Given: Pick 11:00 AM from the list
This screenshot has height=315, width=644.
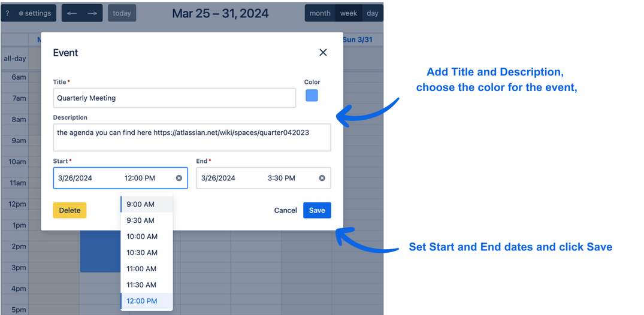Looking at the screenshot, I should [x=142, y=269].
